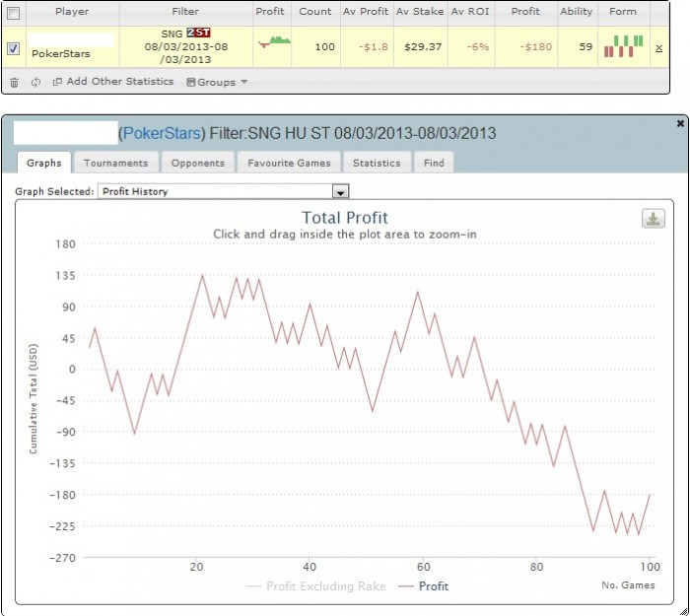Viewport: 690px width, 616px height.
Task: Switch to the Favourite Games tab
Action: (289, 163)
